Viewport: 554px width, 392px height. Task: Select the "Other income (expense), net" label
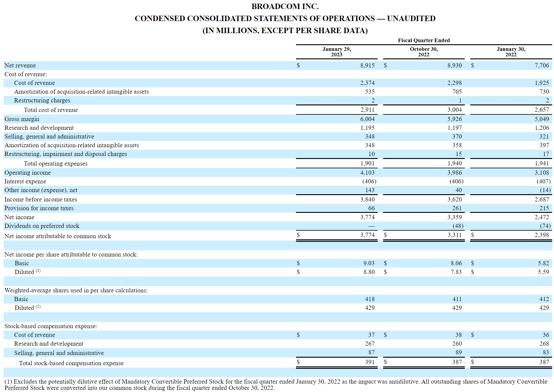click(41, 190)
